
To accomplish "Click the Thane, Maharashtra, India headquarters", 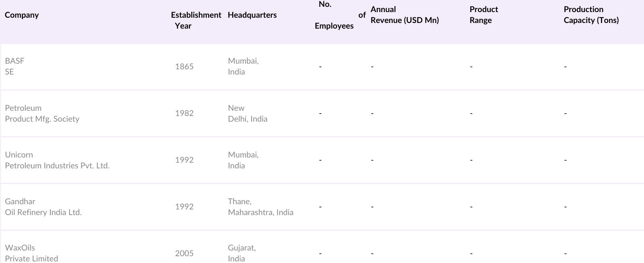I will 260,207.
